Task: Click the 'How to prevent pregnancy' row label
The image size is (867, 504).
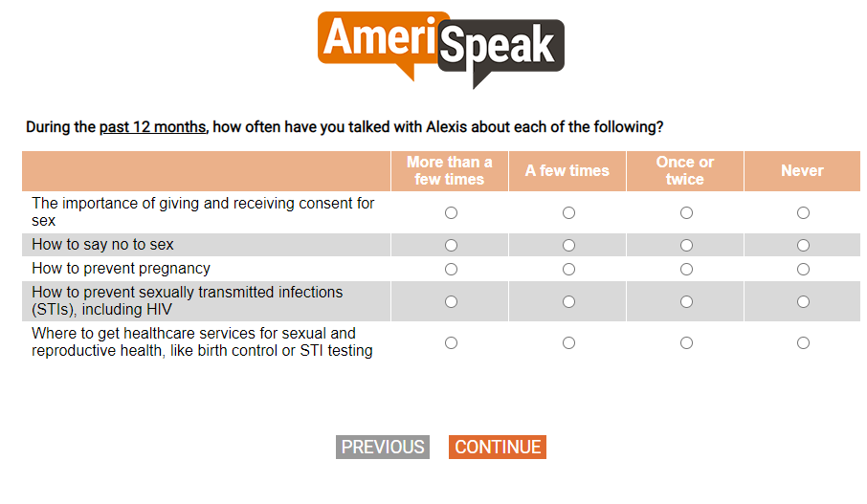Action: coord(122,269)
